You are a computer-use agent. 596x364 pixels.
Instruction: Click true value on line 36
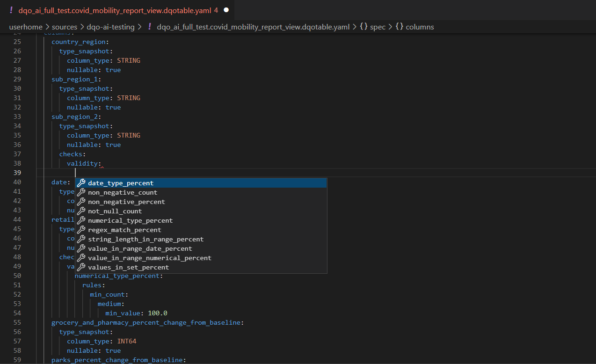click(113, 145)
